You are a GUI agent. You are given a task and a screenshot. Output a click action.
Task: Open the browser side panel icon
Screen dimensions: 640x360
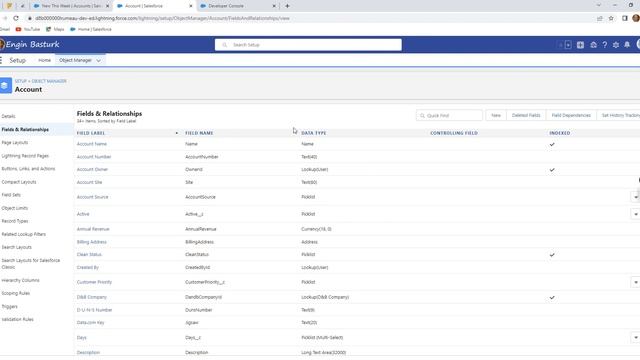click(x=624, y=18)
